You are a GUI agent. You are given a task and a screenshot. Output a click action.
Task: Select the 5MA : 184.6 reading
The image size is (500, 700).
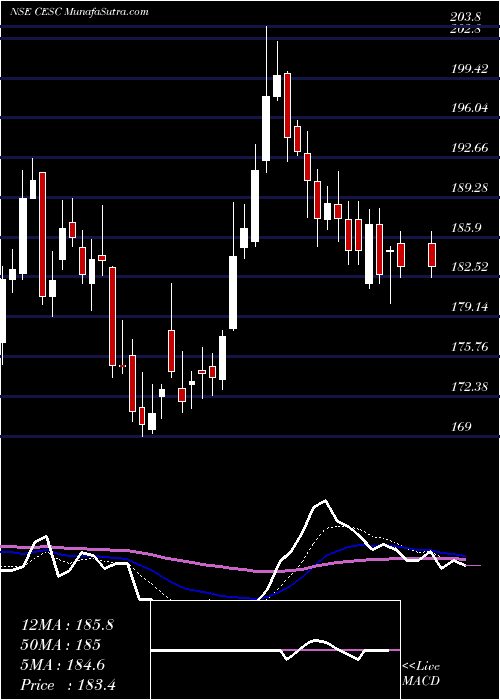click(x=63, y=665)
